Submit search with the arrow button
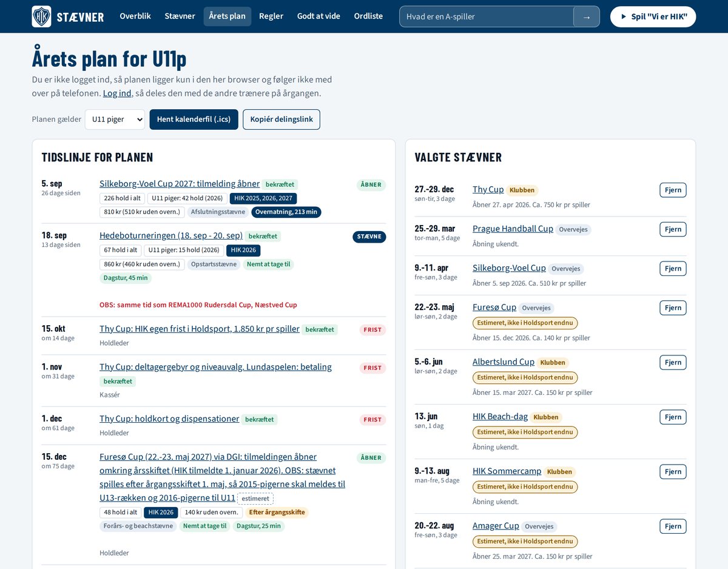 coord(587,16)
